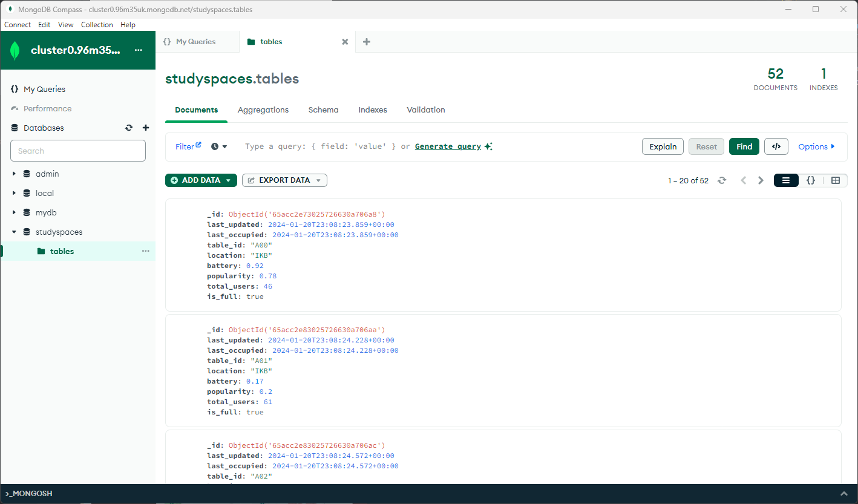Open the View menu

pyautogui.click(x=66, y=25)
